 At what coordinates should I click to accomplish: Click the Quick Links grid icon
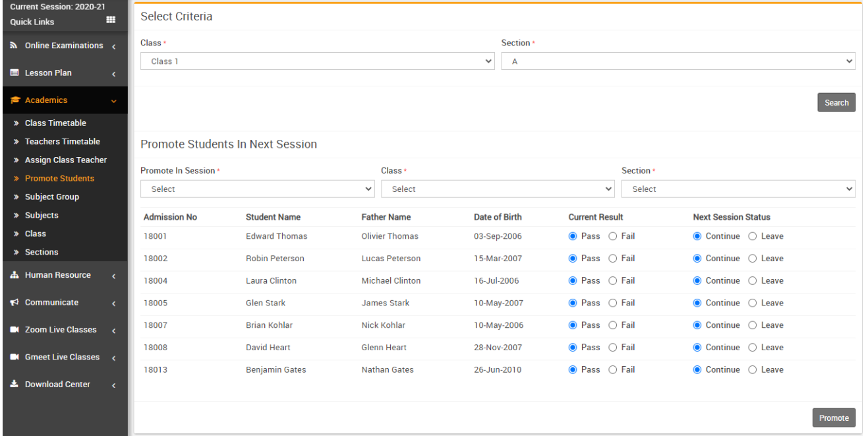(x=111, y=21)
